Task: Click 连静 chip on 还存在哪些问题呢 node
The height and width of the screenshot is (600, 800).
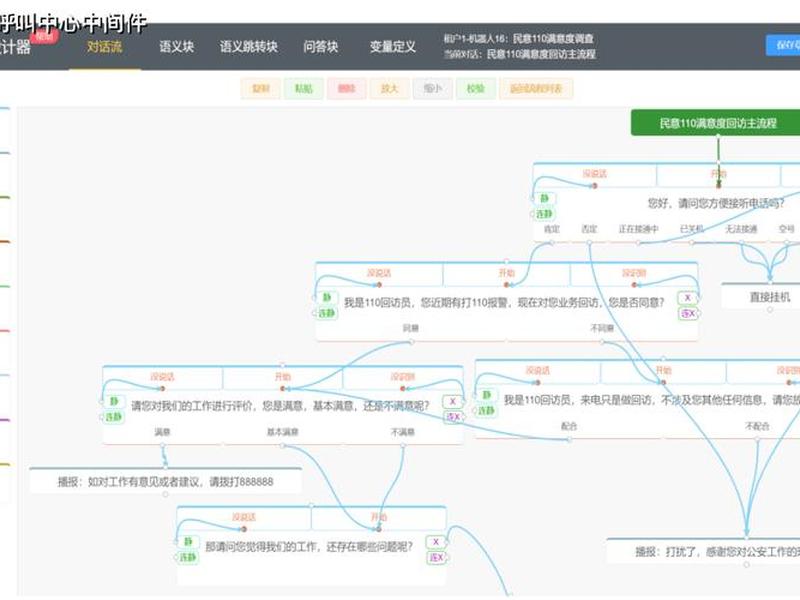Action: tap(187, 557)
